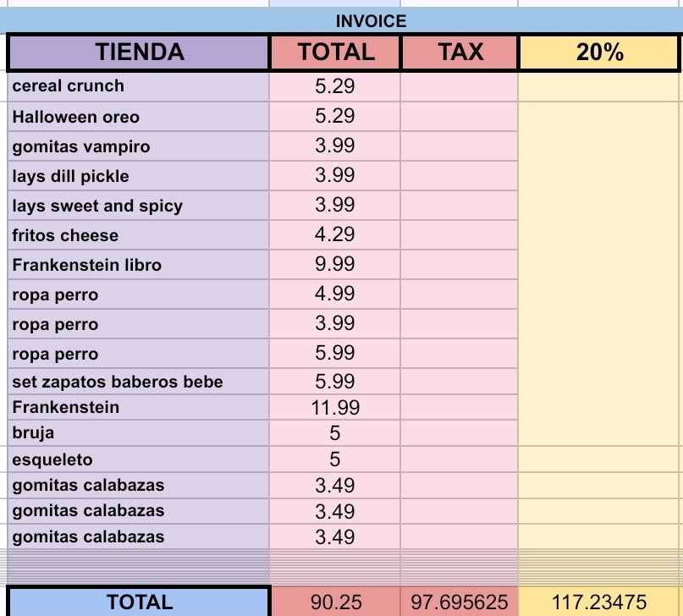
Task: Select the 9.99 price cell
Action: (334, 265)
